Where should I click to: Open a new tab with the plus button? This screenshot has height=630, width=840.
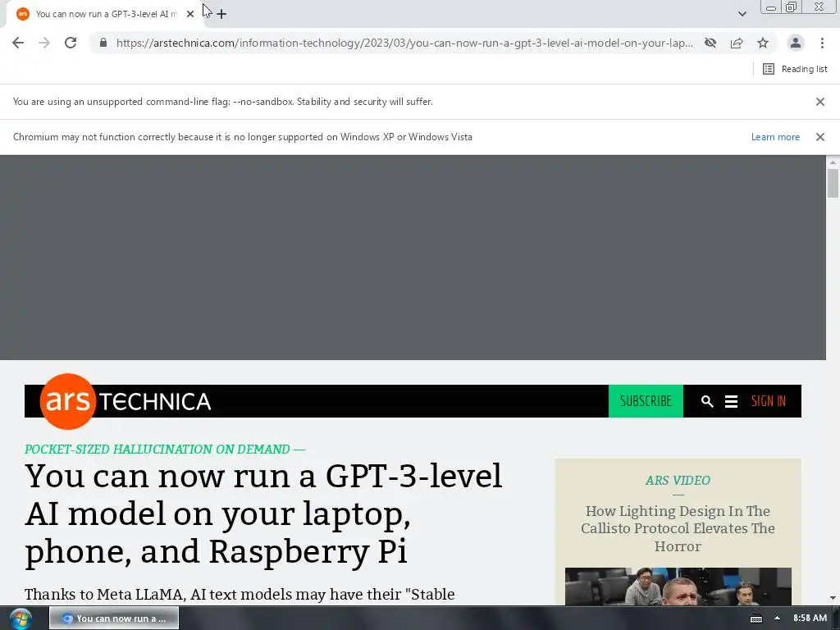click(221, 14)
